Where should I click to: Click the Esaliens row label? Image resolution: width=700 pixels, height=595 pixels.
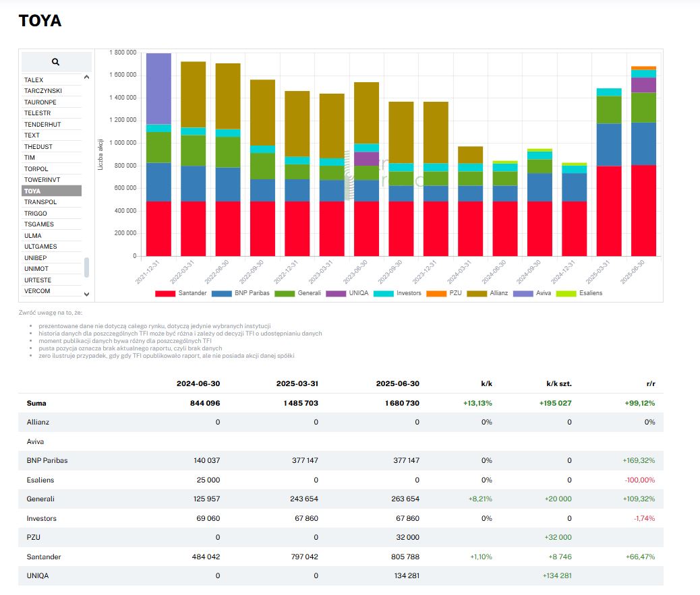pos(40,480)
